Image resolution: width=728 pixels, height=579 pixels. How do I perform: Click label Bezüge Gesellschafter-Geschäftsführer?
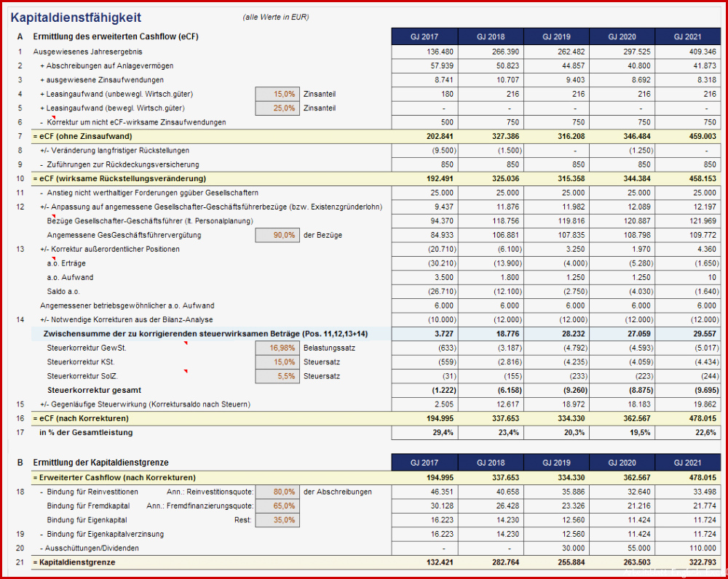coord(150,221)
